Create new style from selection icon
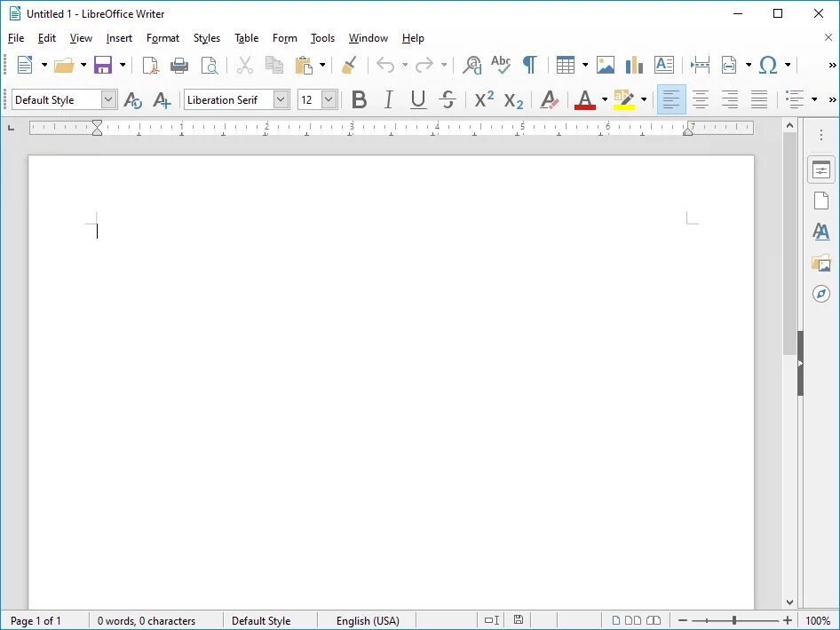The image size is (840, 630). coord(162,100)
